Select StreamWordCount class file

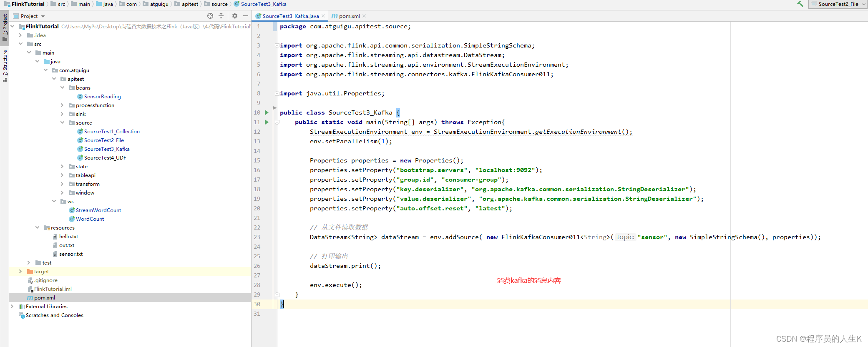point(98,210)
